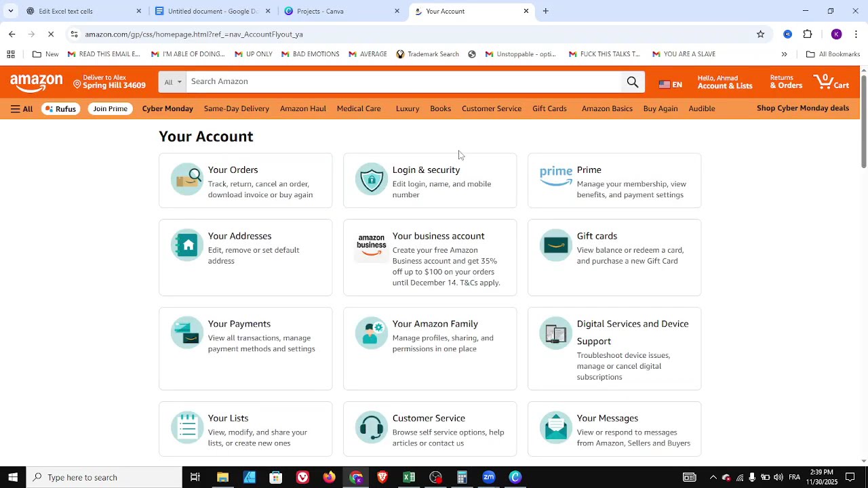The width and height of the screenshot is (868, 488).
Task: Open the All hamburger menu
Action: pos(22,108)
